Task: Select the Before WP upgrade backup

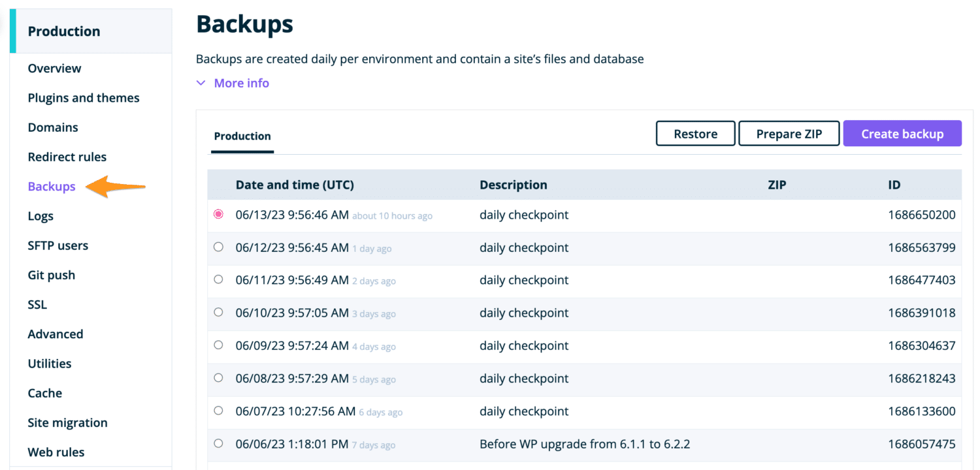Action: point(218,443)
